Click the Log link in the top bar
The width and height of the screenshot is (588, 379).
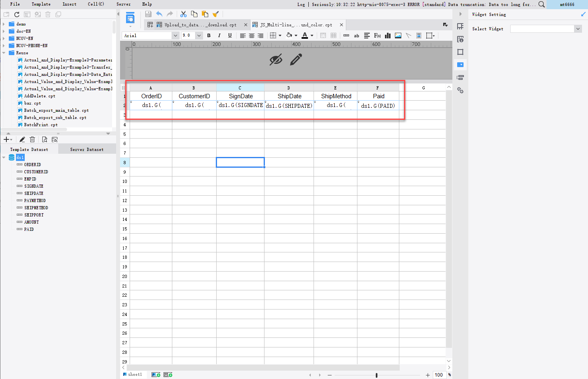coord(301,4)
